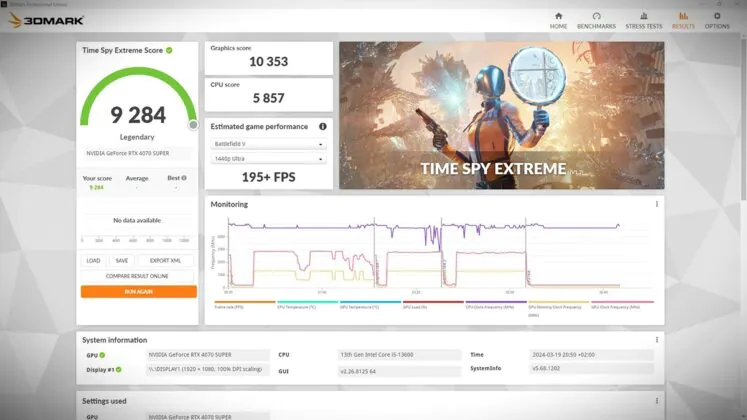The image size is (747, 420).
Task: Click the green check next to GPU
Action: coord(102,355)
